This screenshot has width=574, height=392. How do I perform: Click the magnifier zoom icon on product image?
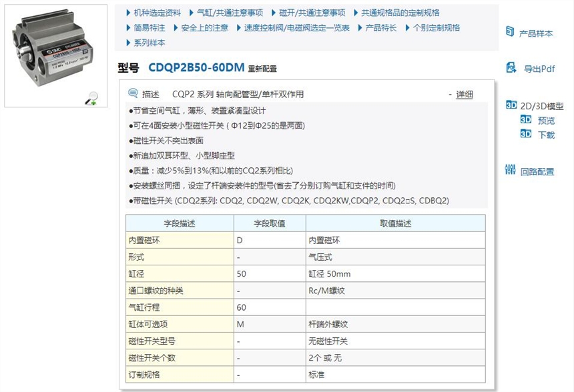click(91, 98)
